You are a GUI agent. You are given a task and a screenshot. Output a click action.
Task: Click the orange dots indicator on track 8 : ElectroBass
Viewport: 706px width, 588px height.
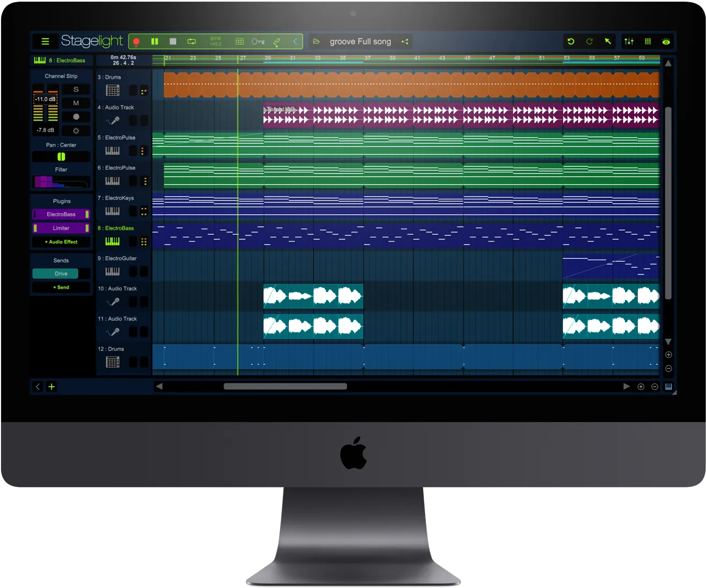(x=144, y=242)
